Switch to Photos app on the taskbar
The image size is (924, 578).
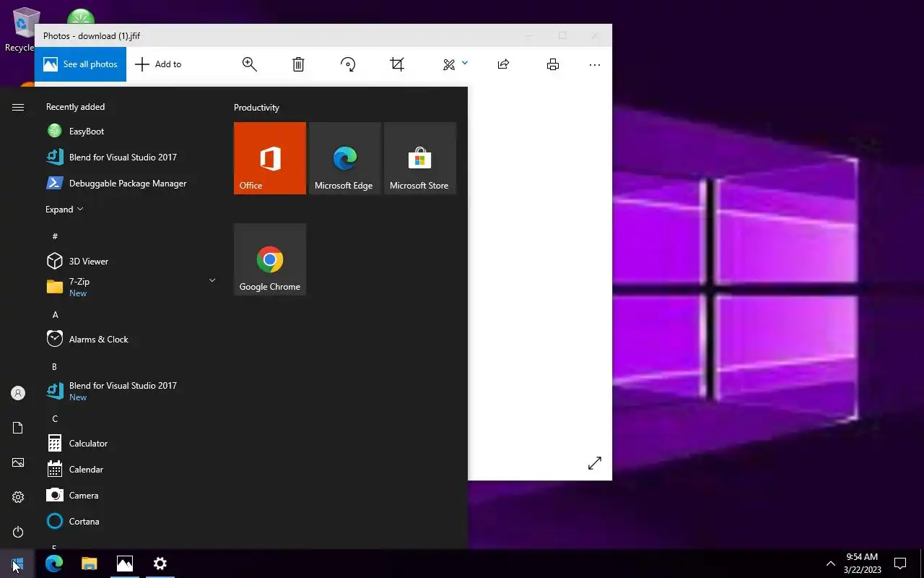click(125, 564)
